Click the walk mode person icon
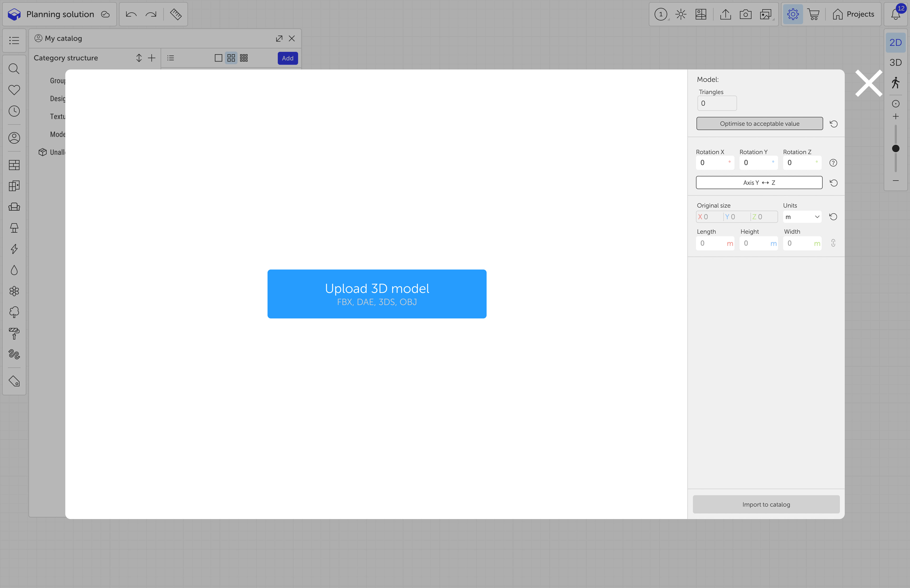The height and width of the screenshot is (588, 910). pos(896,82)
